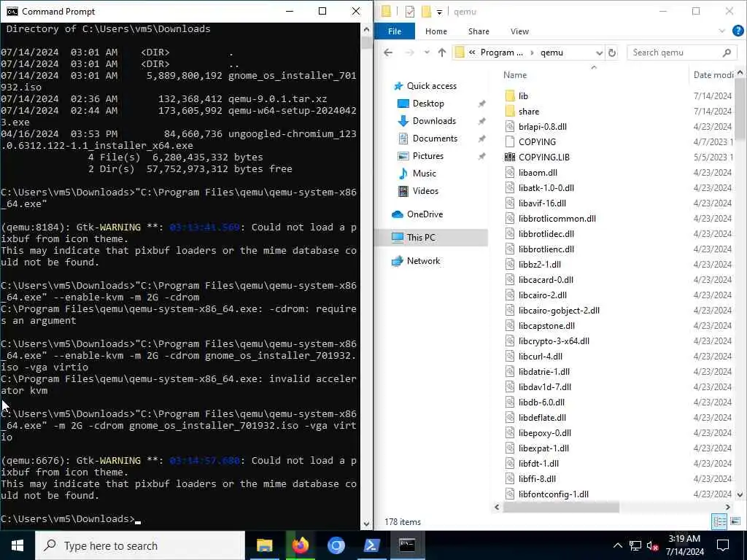
Task: Select Videos in the navigation pane
Action: [425, 191]
